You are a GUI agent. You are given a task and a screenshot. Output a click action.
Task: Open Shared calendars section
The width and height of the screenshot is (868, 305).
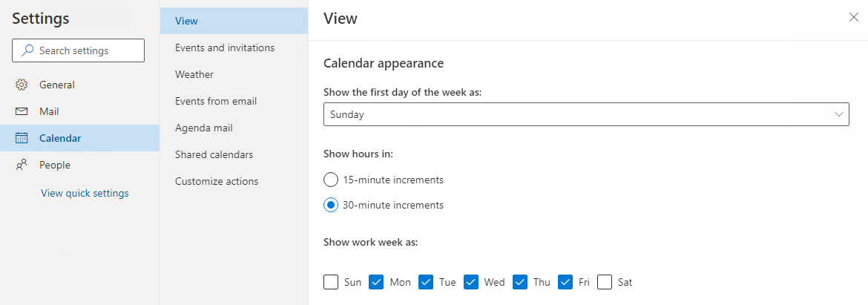point(214,154)
